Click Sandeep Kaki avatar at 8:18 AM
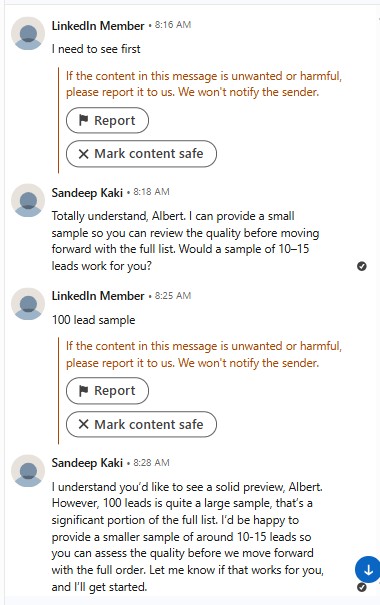The width and height of the screenshot is (380, 605). [x=28, y=201]
